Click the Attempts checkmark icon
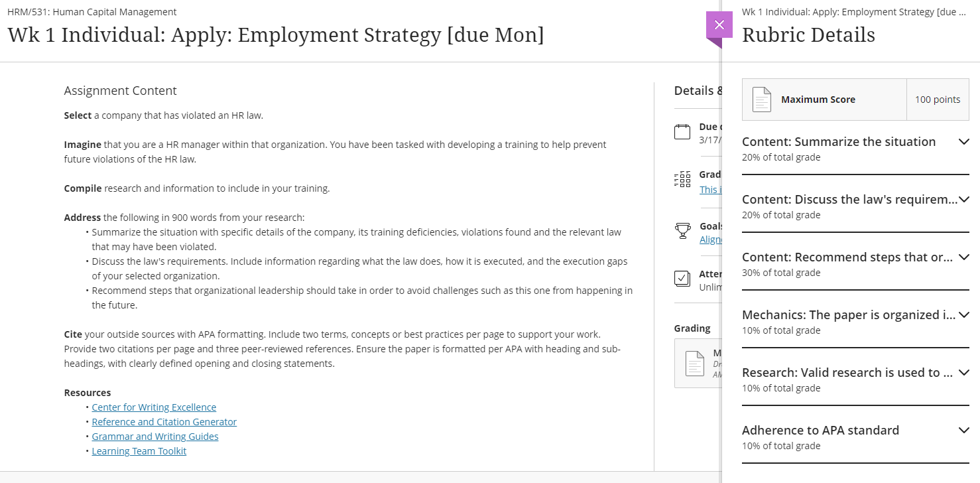The image size is (980, 483). click(x=682, y=278)
